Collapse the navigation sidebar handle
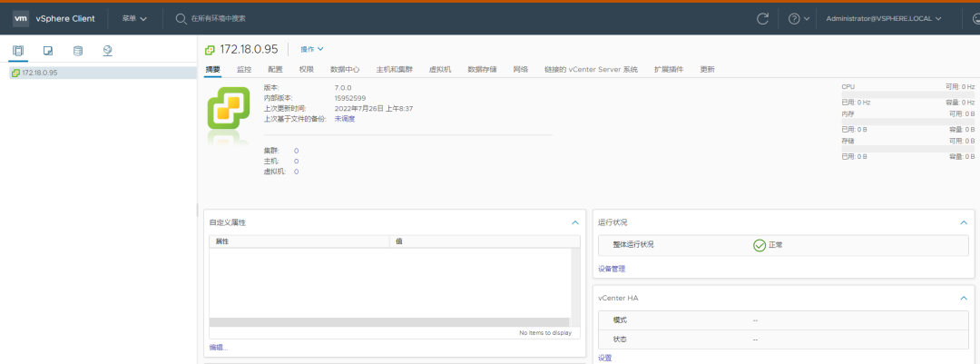980x364 pixels. (x=198, y=210)
